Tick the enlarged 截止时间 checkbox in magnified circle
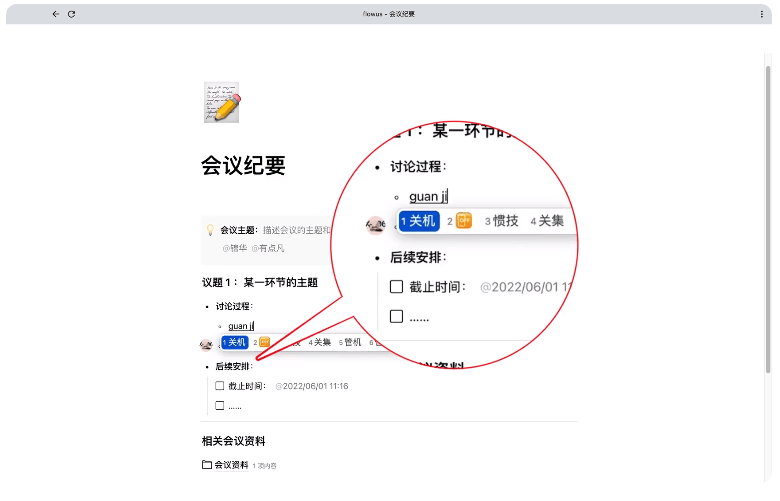780x501 pixels. pyautogui.click(x=396, y=287)
